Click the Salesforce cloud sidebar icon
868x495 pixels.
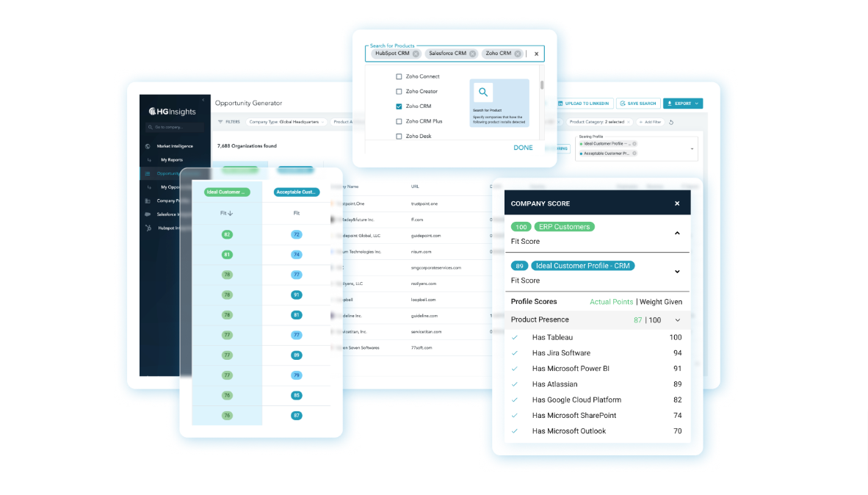148,214
